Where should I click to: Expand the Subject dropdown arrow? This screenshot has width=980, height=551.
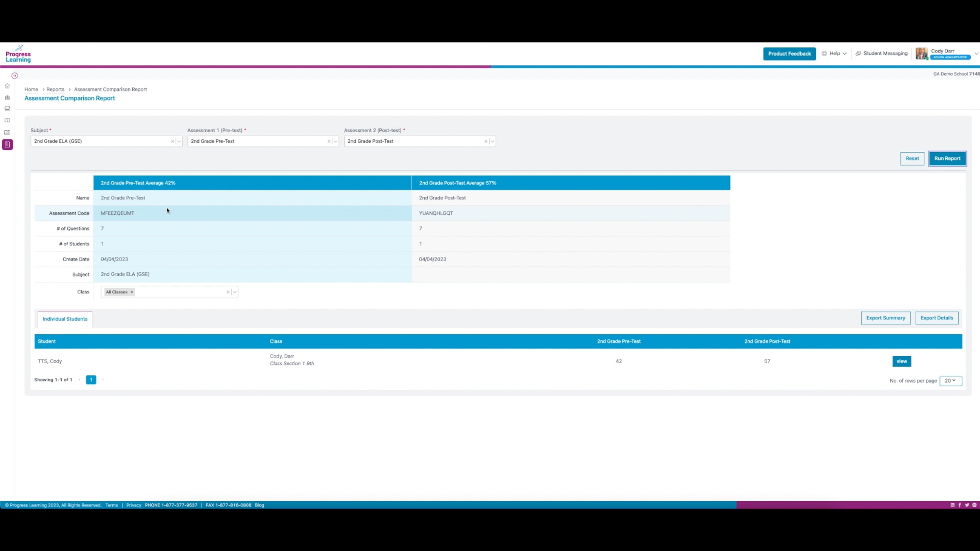[179, 141]
